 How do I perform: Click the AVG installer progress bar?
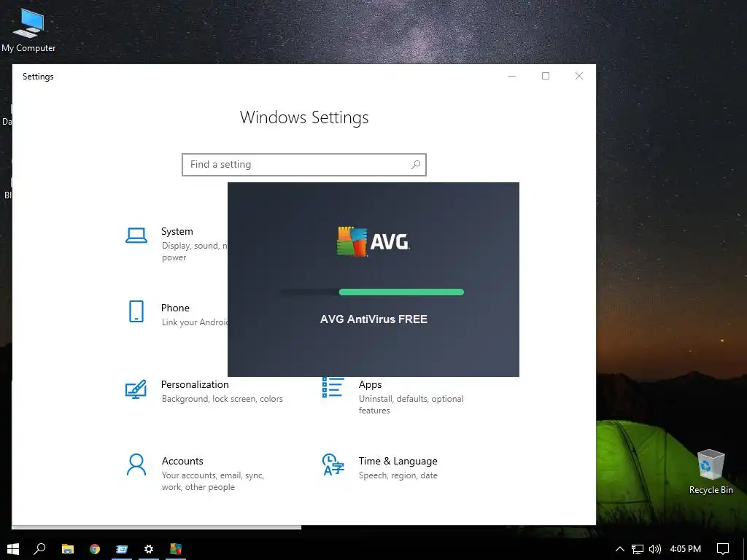click(372, 292)
